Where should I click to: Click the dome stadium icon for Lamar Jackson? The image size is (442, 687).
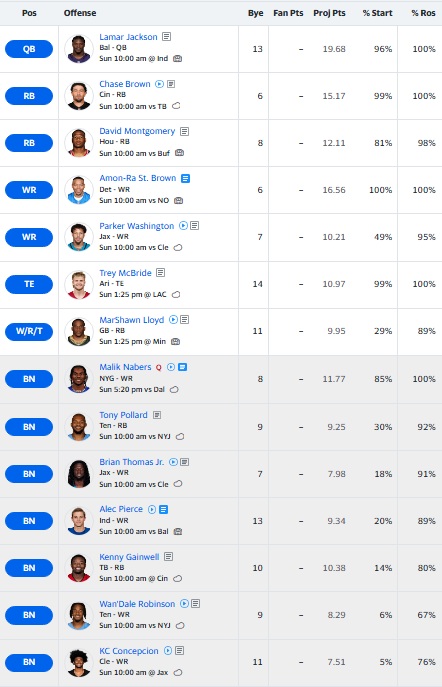pos(177,58)
